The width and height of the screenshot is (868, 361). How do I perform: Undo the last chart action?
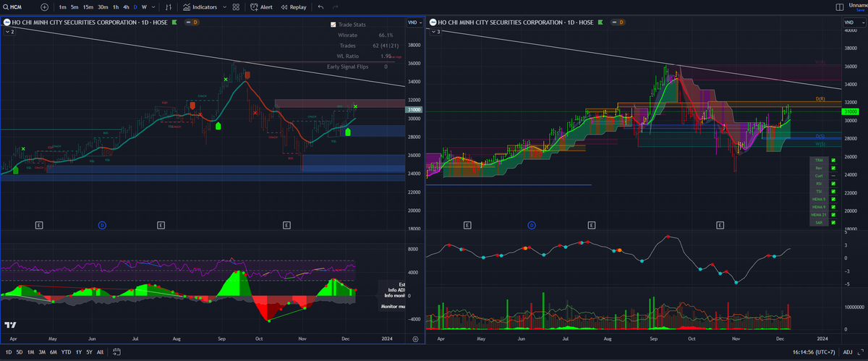click(x=321, y=7)
